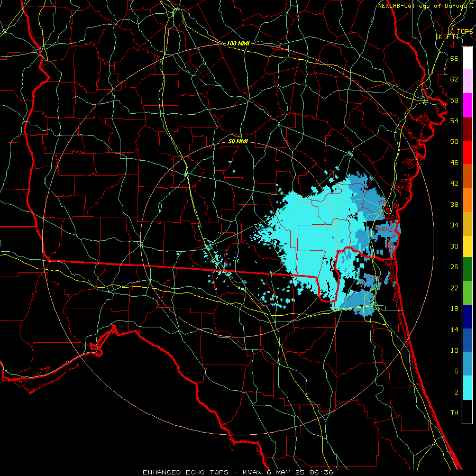
Task: Click the legend value '54'
Action: pos(454,121)
